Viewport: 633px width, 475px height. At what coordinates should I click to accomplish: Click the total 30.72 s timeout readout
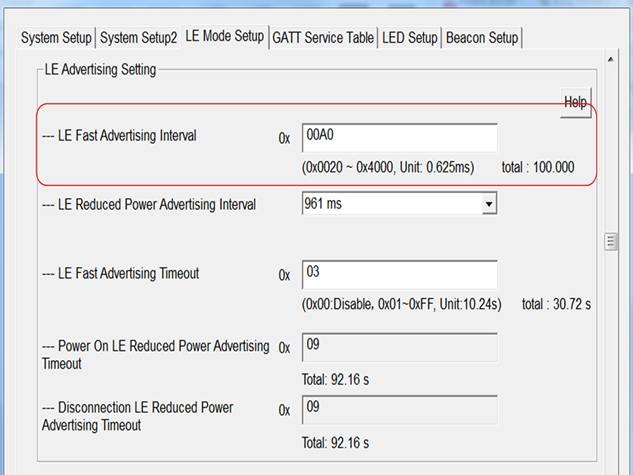point(556,304)
